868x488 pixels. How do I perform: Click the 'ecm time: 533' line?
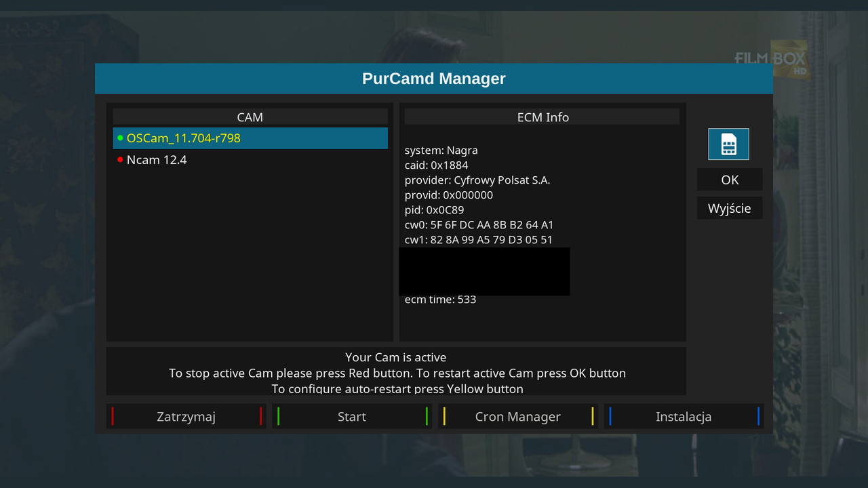click(441, 300)
